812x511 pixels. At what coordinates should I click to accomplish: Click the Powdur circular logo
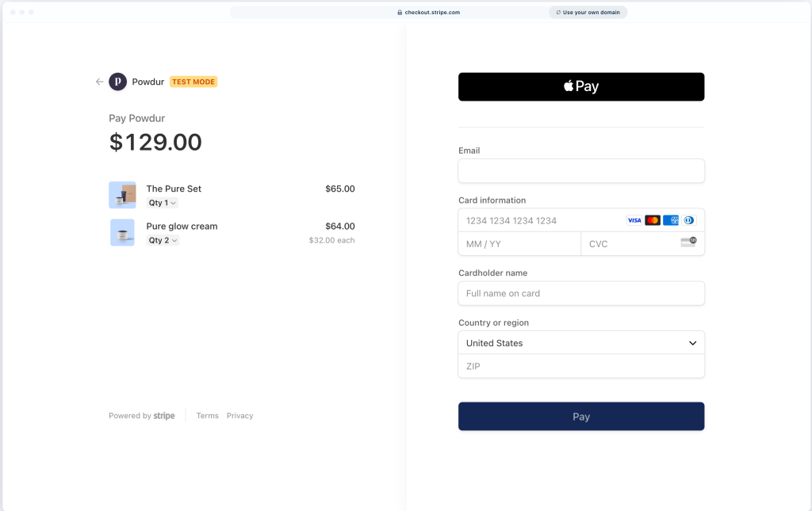pyautogui.click(x=117, y=81)
